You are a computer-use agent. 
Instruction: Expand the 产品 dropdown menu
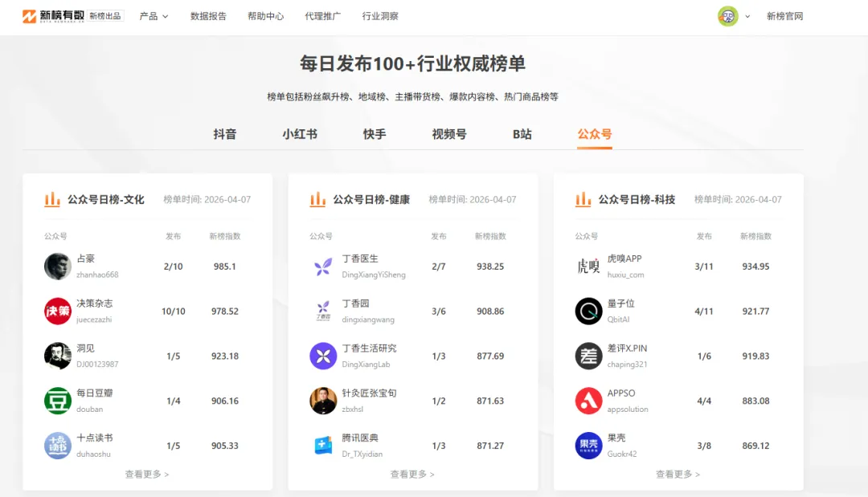tap(154, 16)
